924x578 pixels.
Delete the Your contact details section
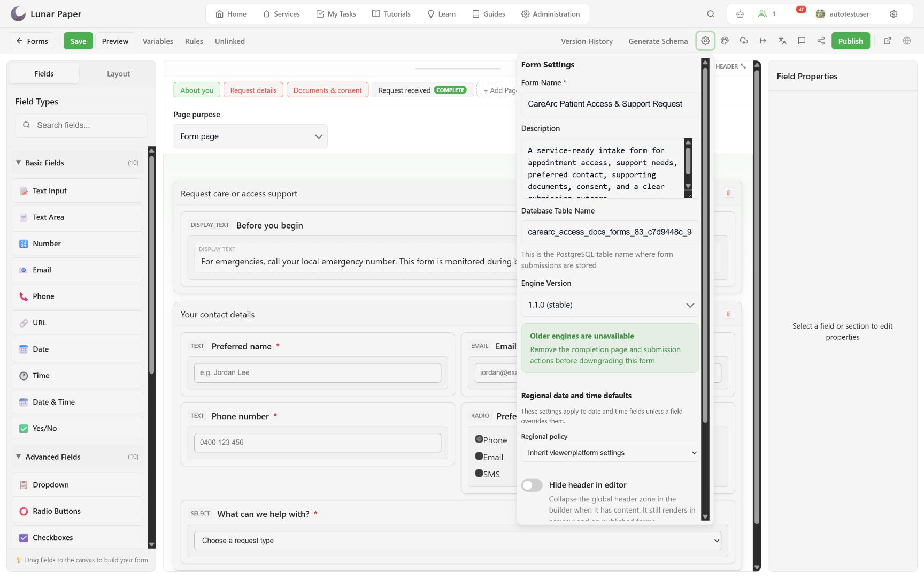click(728, 314)
